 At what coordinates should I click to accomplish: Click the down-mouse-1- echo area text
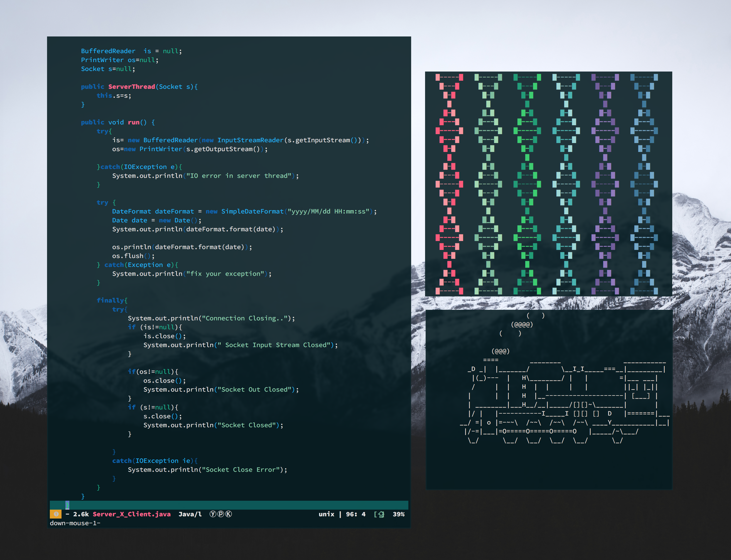[x=75, y=523]
